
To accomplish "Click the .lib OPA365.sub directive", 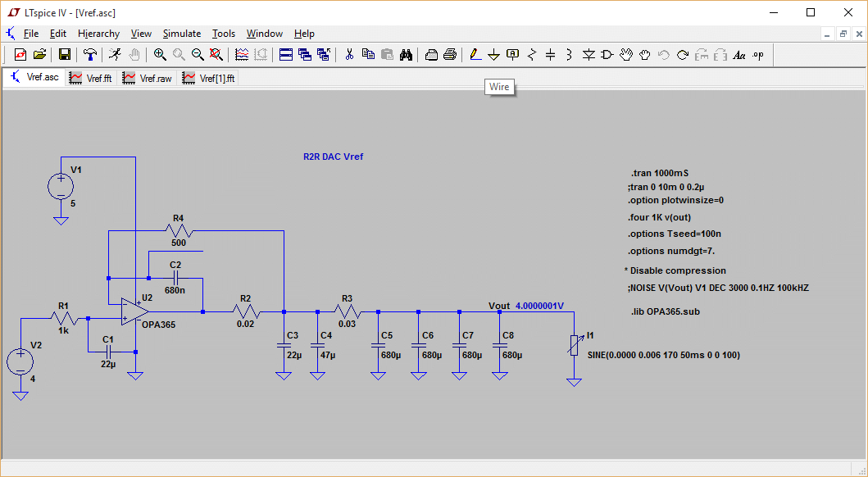I will pos(665,311).
